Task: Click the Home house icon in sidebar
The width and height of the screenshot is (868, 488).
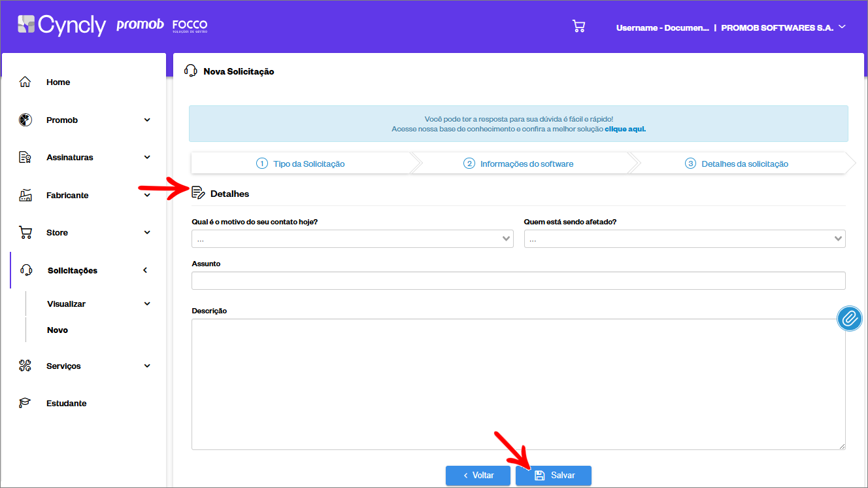Action: click(x=25, y=82)
